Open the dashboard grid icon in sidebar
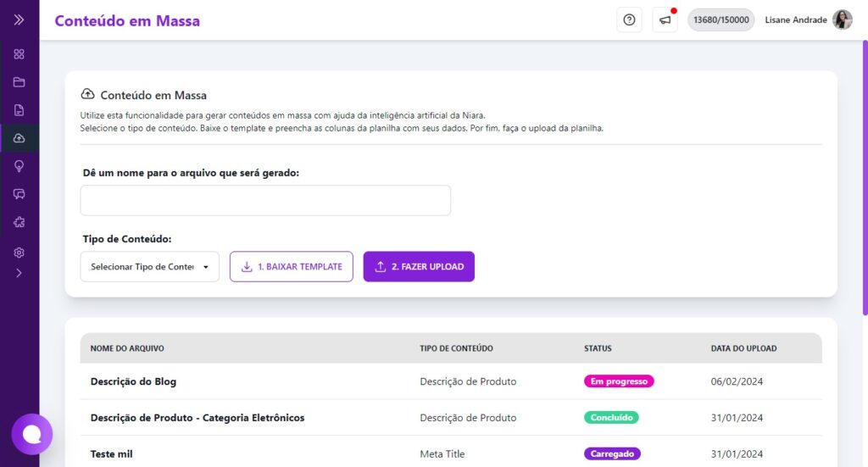Image resolution: width=868 pixels, height=467 pixels. click(x=19, y=54)
